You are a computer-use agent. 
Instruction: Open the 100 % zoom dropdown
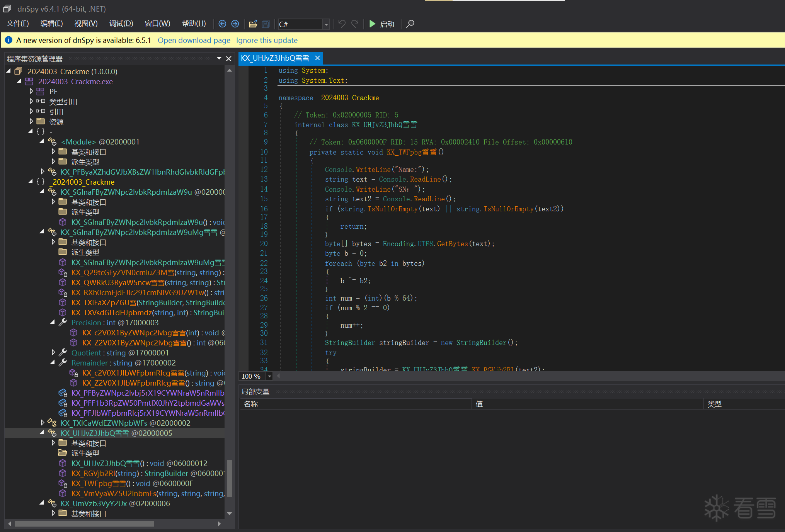click(x=269, y=376)
